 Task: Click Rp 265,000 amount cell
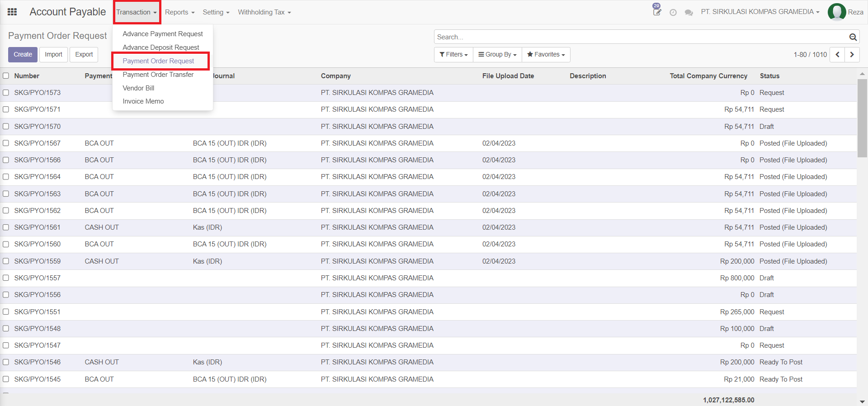737,312
